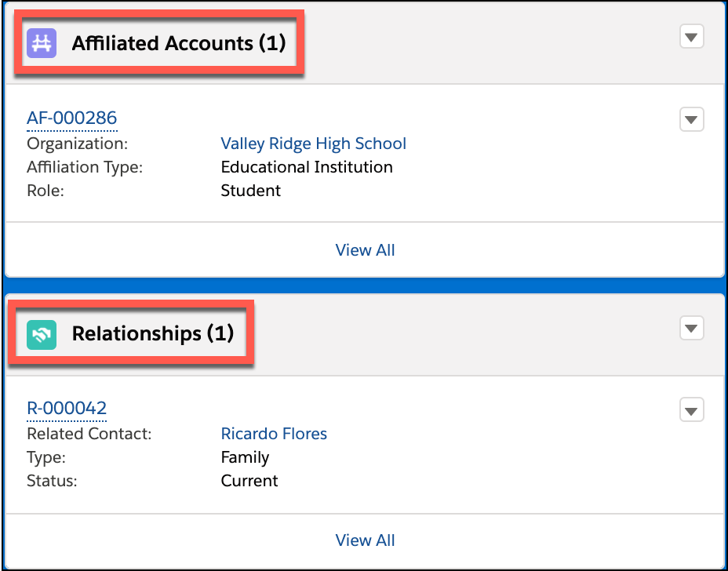Click the Family relationship type value
Screen dimensions: 728x571
click(x=245, y=458)
